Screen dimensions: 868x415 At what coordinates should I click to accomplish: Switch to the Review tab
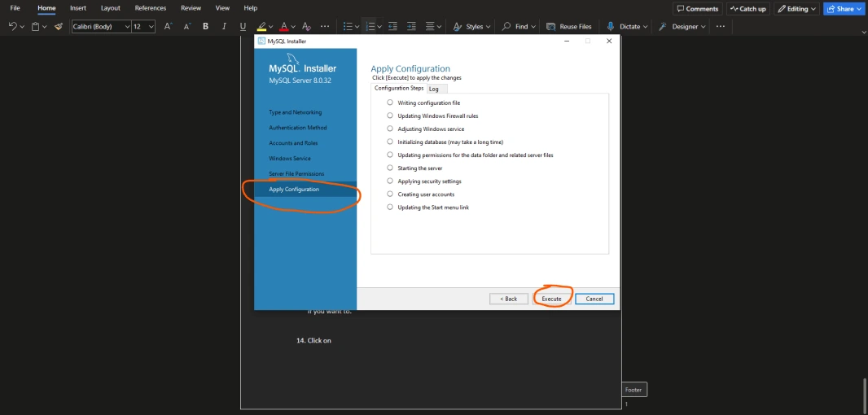pos(191,8)
